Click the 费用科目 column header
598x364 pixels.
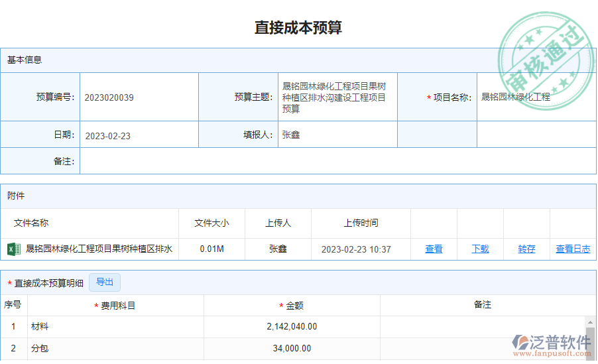(x=118, y=306)
